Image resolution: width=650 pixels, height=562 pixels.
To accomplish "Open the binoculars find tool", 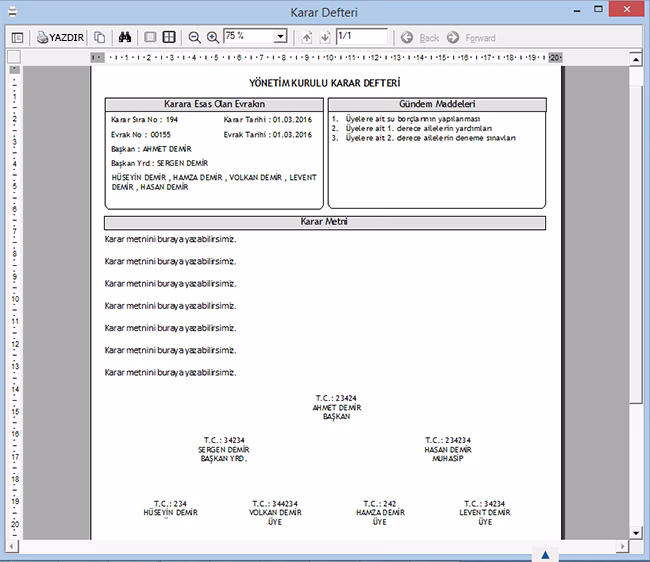I will [x=125, y=37].
